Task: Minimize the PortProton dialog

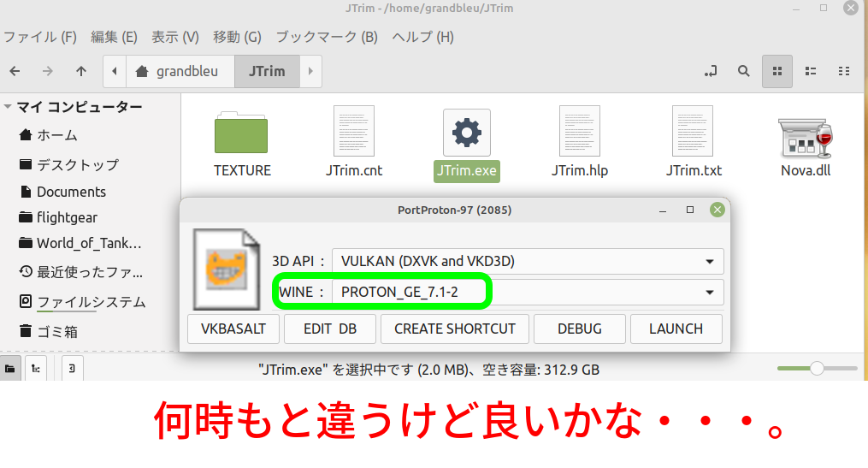Action: point(663,210)
